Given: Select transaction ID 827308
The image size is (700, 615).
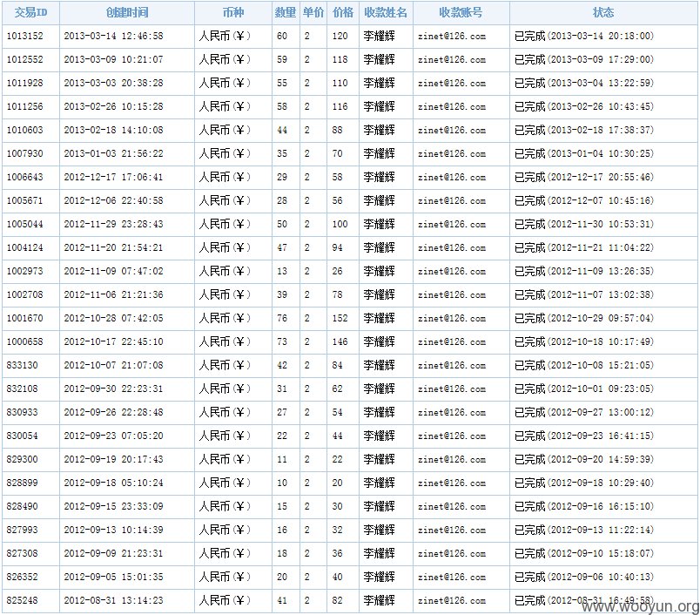Looking at the screenshot, I should tap(23, 553).
